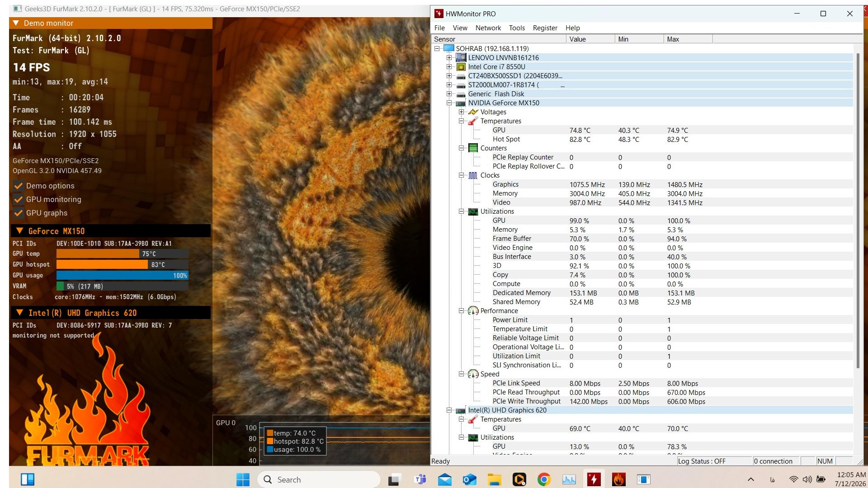This screenshot has height=488, width=868.
Task: Click the battery status tray icon
Action: 821,479
